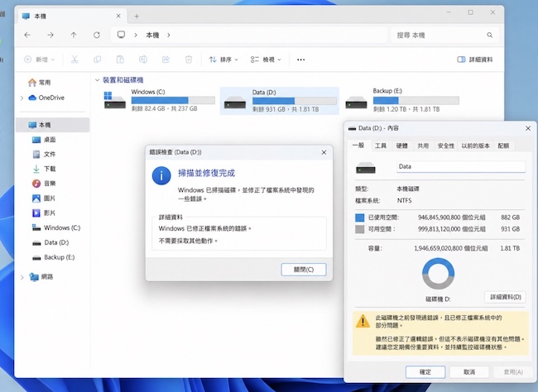538x392 pixels.
Task: Open 下載 folder in sidebar
Action: click(44, 169)
